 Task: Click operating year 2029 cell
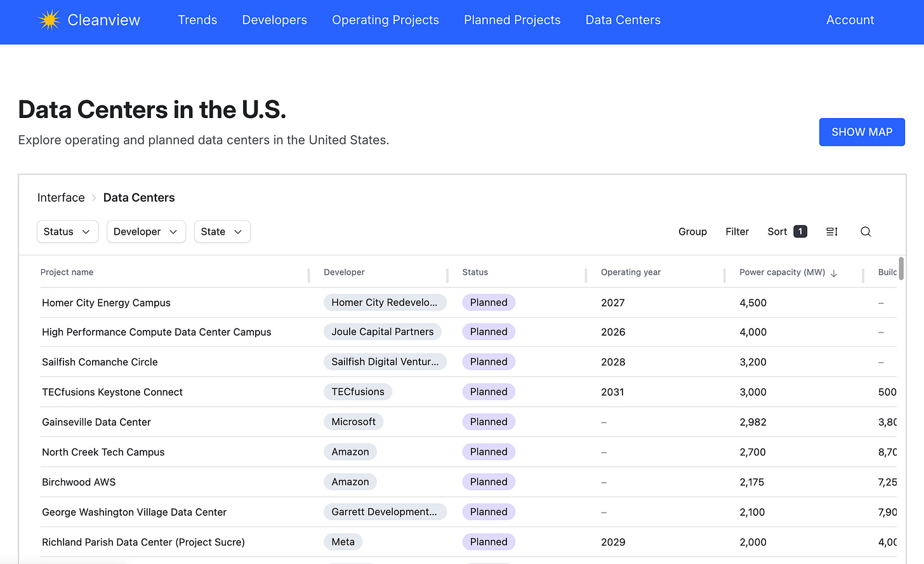(613, 542)
